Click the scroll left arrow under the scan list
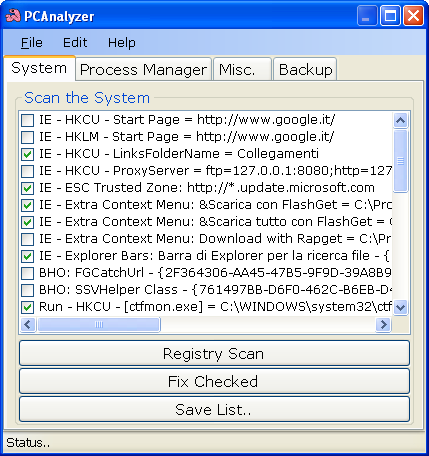Screen dimensions: 429x456 (x=28, y=324)
